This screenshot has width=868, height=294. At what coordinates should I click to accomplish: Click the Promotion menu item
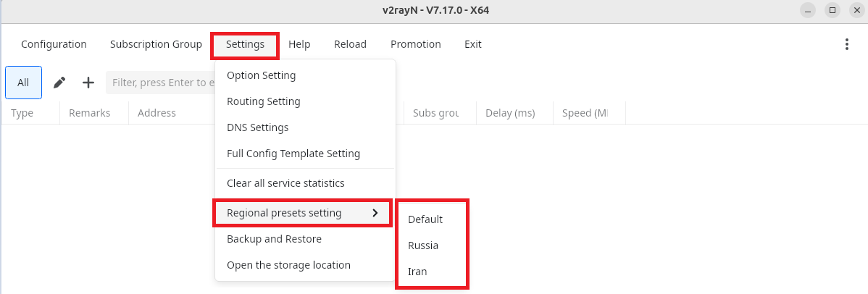416,44
